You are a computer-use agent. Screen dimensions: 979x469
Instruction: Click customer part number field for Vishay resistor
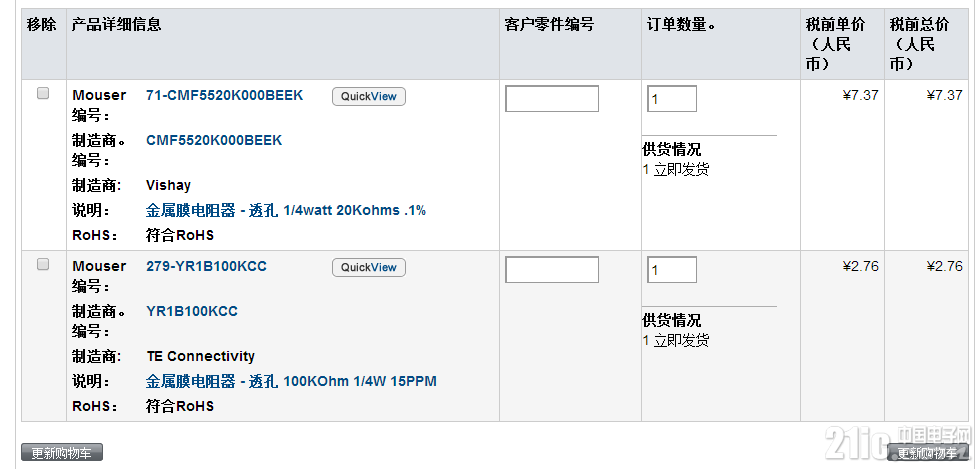552,99
